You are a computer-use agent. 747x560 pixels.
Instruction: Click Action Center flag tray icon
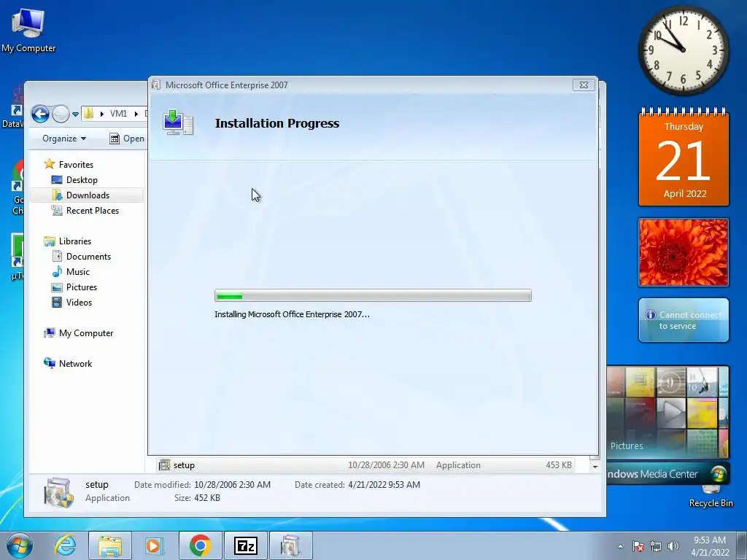[638, 546]
